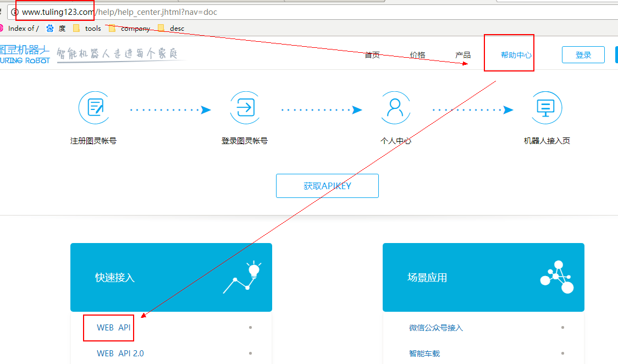
Task: Click the light bulb graph icon in 快速接入
Action: point(241,278)
